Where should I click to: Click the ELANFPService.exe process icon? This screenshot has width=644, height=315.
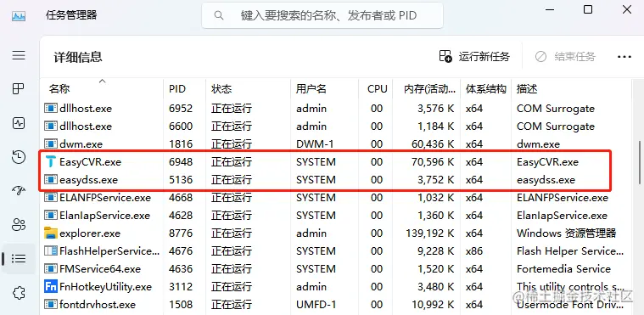tap(51, 197)
